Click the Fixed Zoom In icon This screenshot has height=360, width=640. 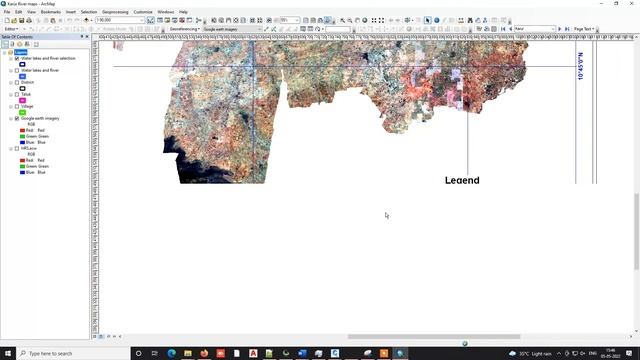[373, 20]
